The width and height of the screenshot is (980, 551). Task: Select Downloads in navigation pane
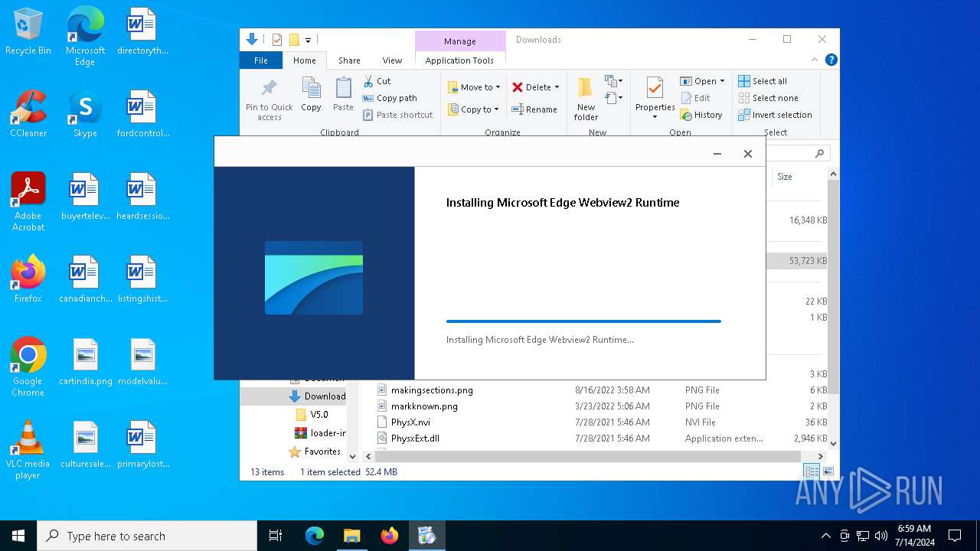(x=317, y=396)
